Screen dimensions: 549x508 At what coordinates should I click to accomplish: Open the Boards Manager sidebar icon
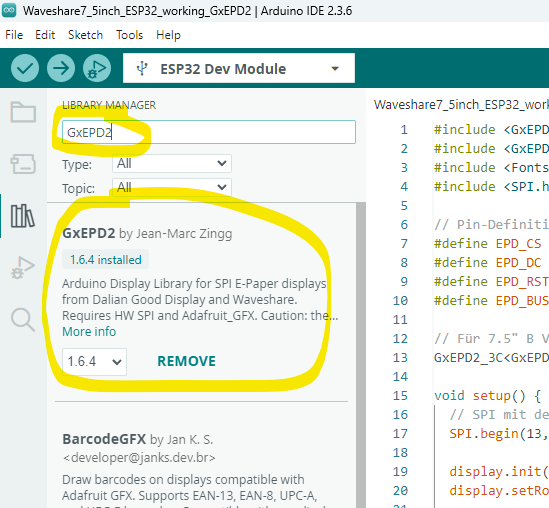click(x=23, y=164)
